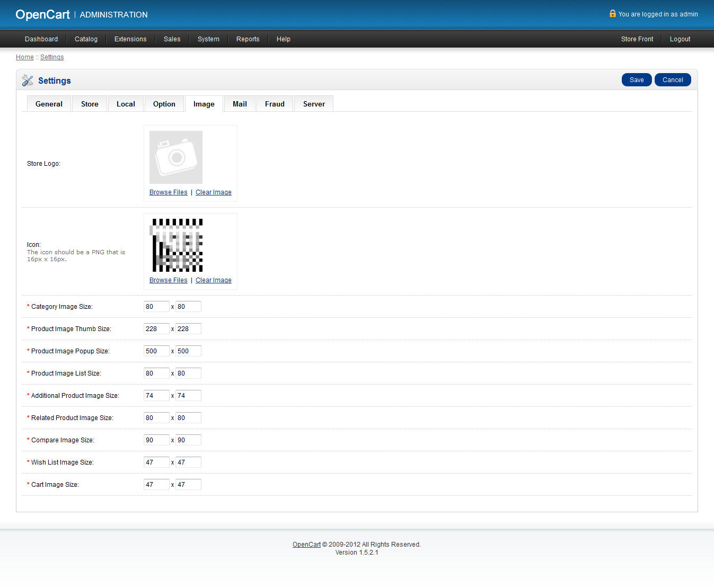Screen dimensions: 714x588
Task: Click the Cart Image Size width field
Action: click(x=156, y=485)
